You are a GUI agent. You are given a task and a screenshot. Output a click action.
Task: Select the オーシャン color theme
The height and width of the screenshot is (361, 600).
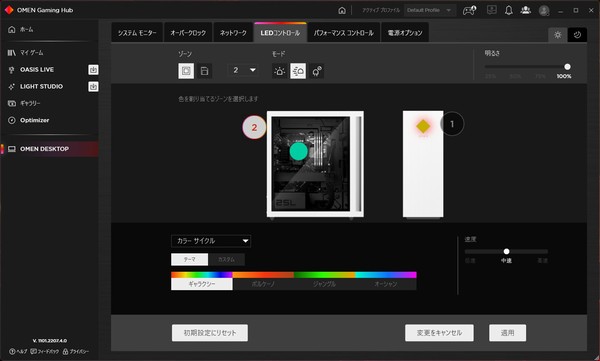(x=386, y=281)
